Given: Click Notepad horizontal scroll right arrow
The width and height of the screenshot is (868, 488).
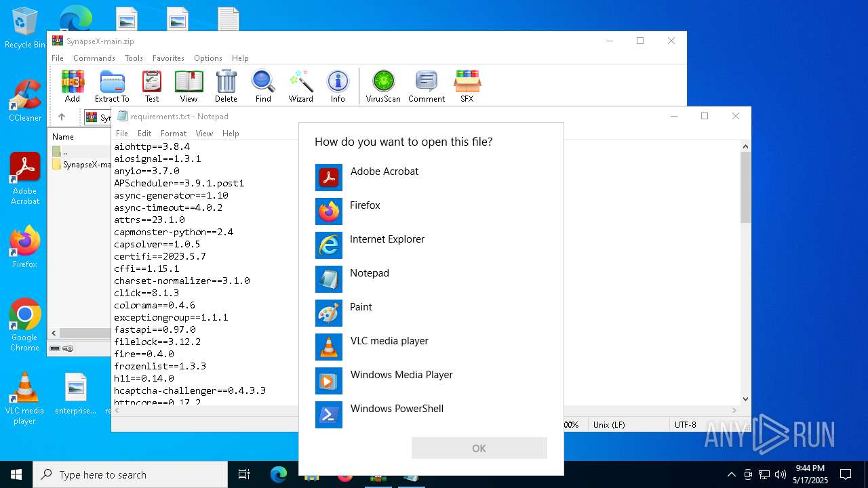Looking at the screenshot, I should pyautogui.click(x=734, y=410).
